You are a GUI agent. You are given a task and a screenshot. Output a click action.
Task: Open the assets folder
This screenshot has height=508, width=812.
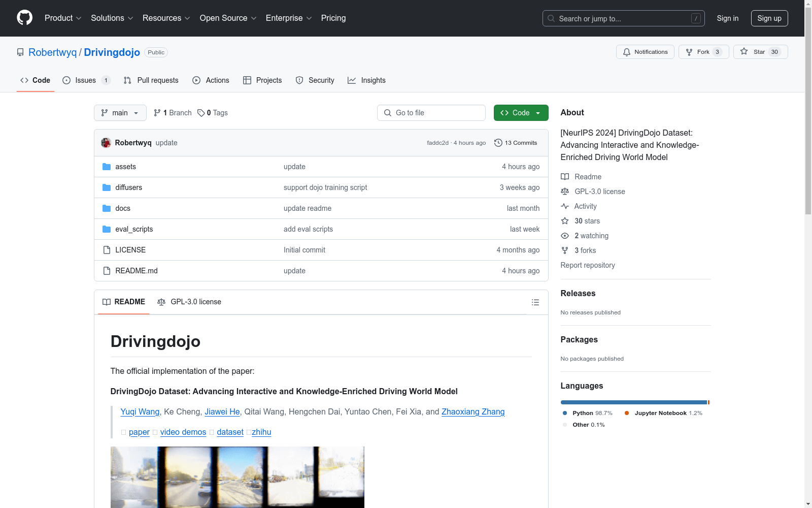pyautogui.click(x=125, y=167)
